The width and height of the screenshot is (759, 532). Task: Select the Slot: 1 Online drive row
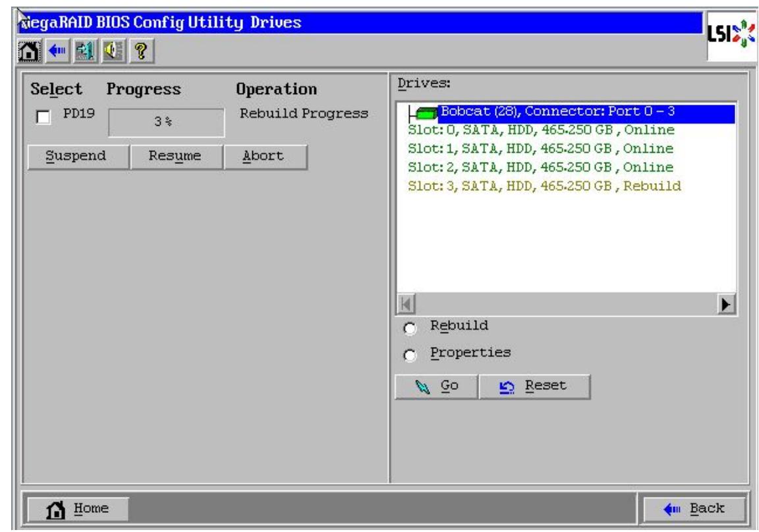click(x=540, y=149)
